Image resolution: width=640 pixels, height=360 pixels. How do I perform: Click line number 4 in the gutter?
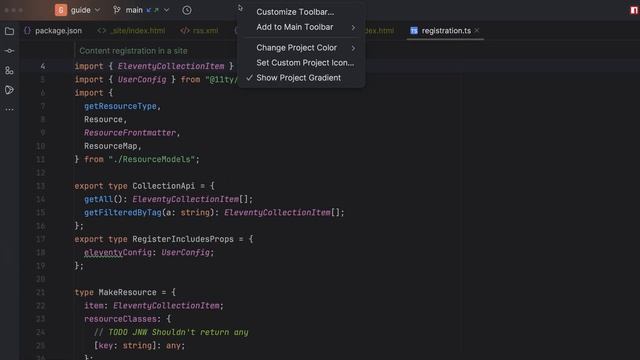point(43,66)
